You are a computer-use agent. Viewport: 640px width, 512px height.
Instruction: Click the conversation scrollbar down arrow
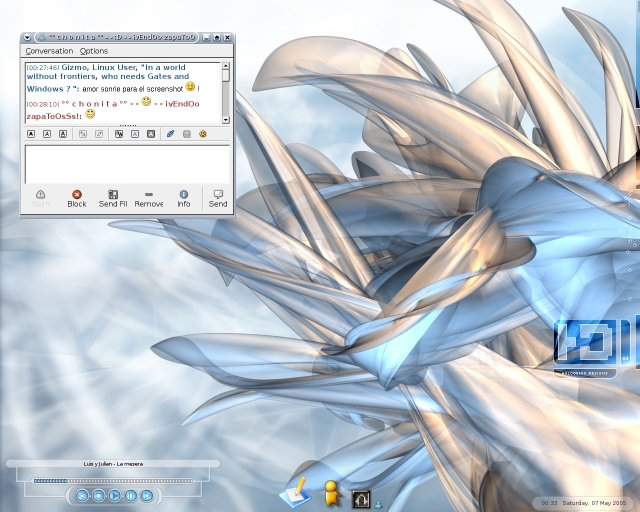click(226, 120)
